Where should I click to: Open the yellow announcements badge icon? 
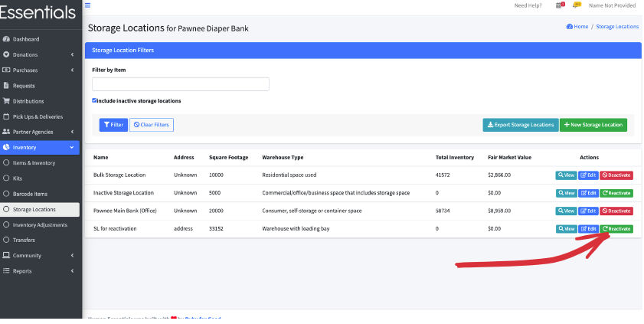(x=577, y=5)
